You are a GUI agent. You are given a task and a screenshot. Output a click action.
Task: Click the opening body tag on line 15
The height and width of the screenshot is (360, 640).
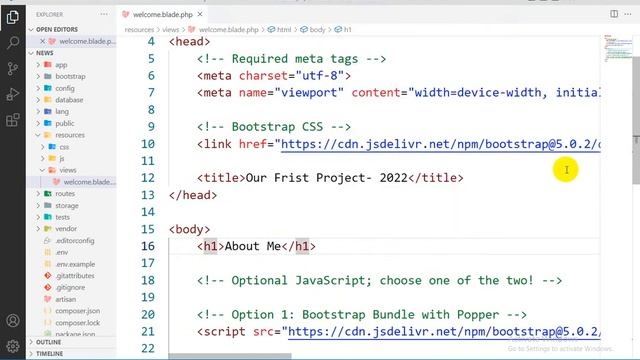click(189, 229)
